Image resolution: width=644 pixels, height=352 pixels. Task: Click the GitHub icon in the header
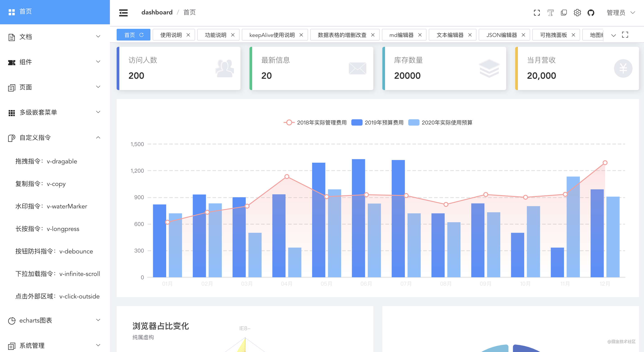click(x=591, y=13)
